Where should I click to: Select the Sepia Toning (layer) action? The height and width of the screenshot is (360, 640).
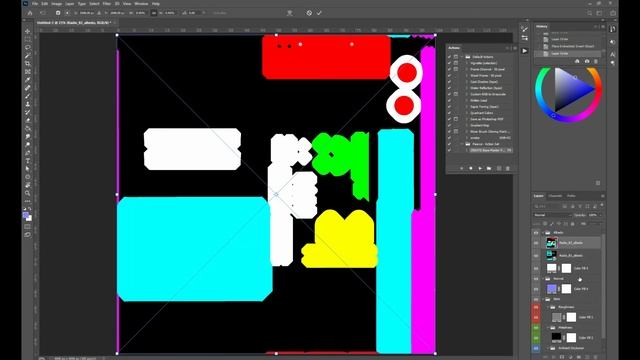pos(484,107)
